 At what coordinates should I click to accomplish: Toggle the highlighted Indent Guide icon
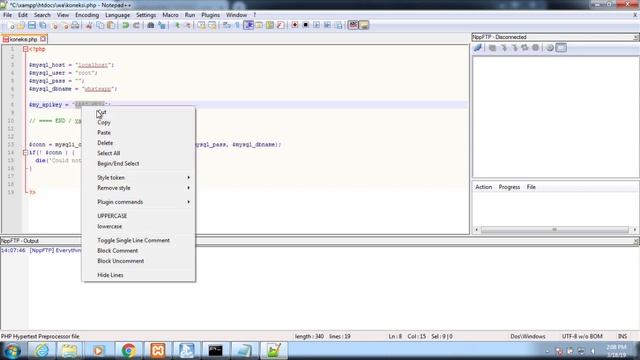(249, 25)
